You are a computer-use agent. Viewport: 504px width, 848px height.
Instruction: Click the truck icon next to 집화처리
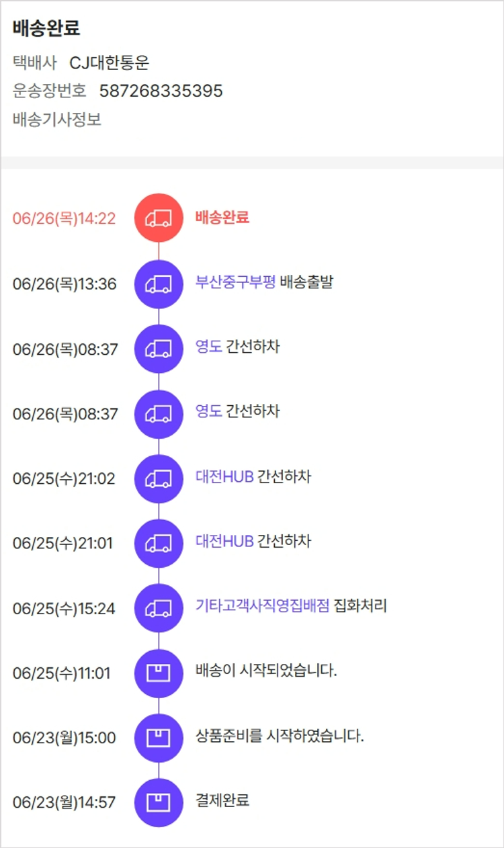pos(159,608)
